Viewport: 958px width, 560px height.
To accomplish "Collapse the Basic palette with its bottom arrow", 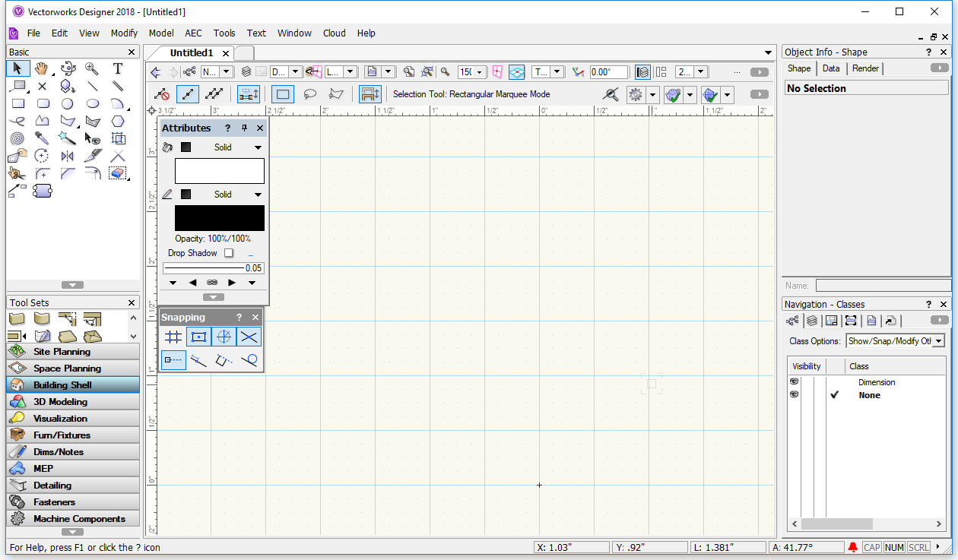I will click(x=72, y=284).
